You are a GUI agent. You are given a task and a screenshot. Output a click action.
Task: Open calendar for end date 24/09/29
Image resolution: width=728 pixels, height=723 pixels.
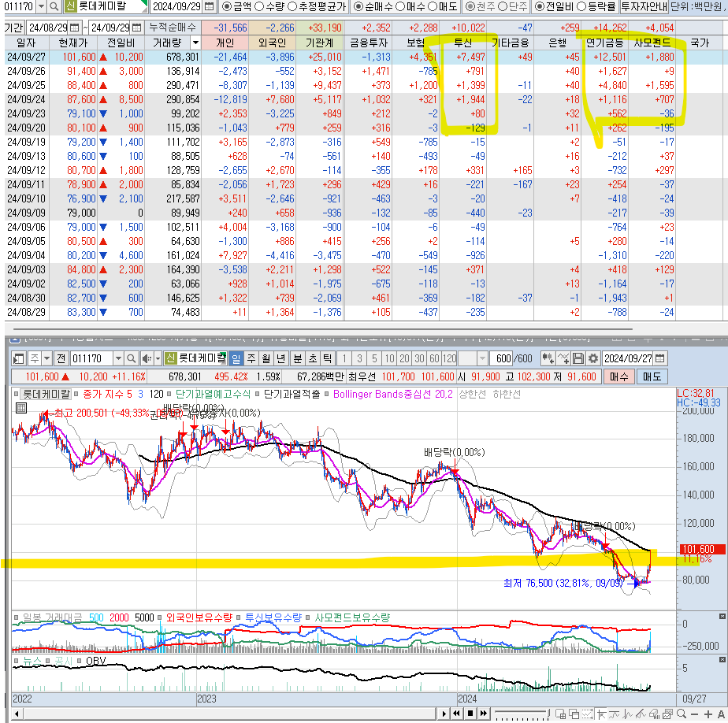(136, 28)
